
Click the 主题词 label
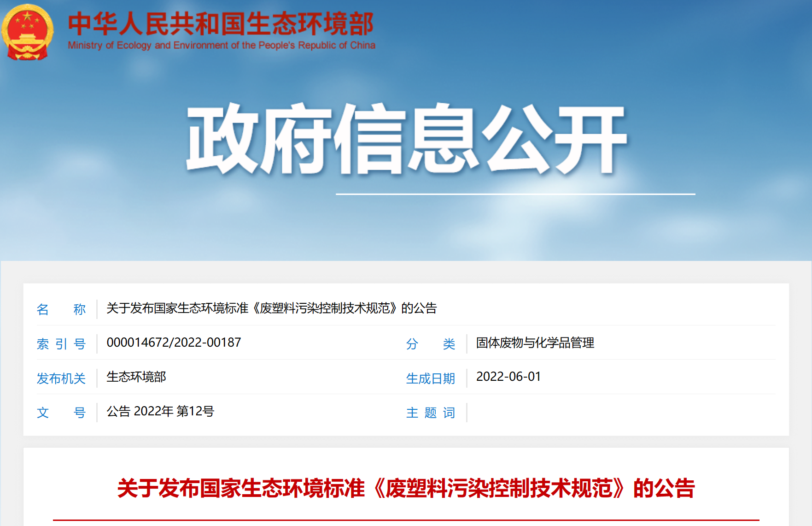point(431,412)
